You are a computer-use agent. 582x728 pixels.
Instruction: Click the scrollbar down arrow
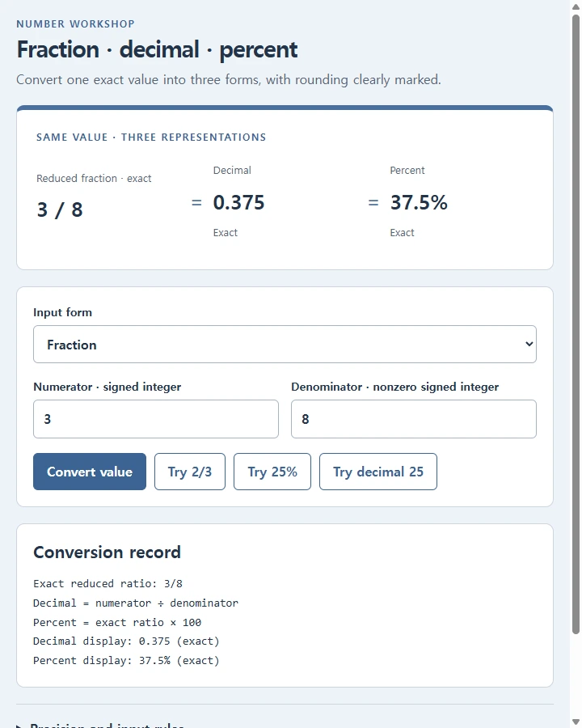coord(576,722)
